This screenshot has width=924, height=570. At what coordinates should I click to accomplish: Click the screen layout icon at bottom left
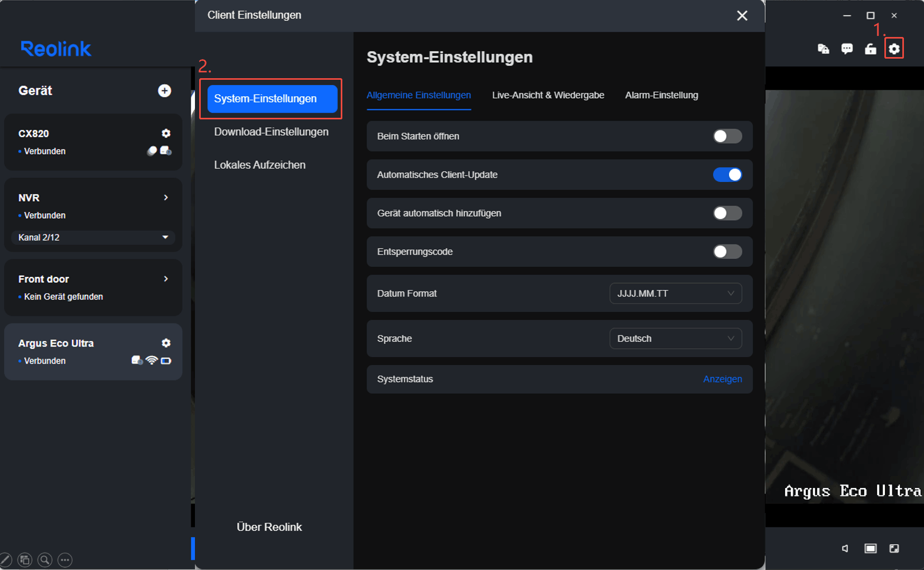click(25, 559)
